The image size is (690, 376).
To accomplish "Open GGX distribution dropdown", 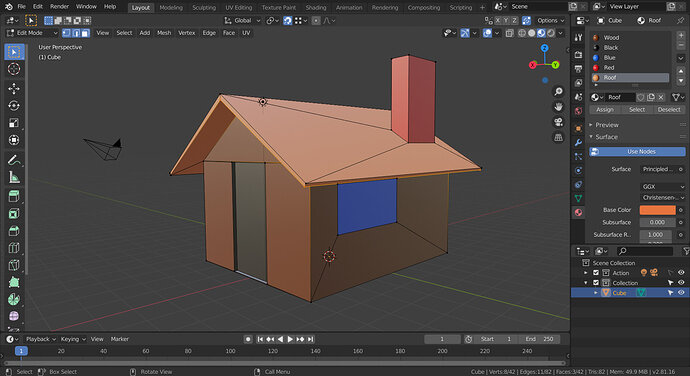I will pyautogui.click(x=663, y=187).
